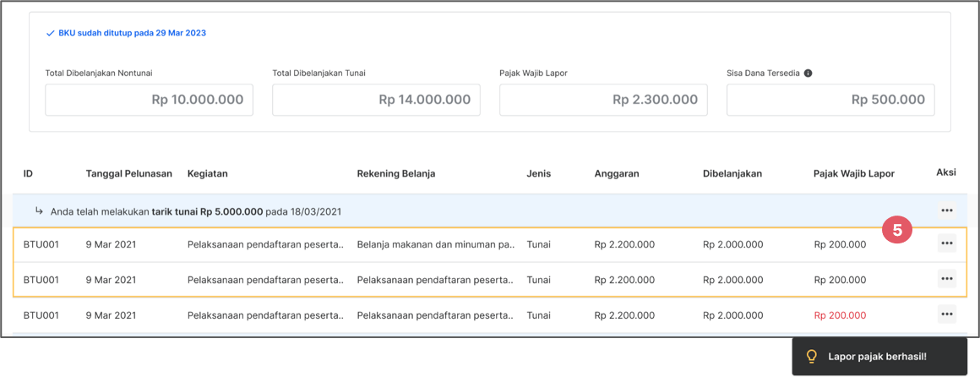Select the Belanja makanan dan minuman row
The height and width of the screenshot is (377, 980).
(x=485, y=244)
